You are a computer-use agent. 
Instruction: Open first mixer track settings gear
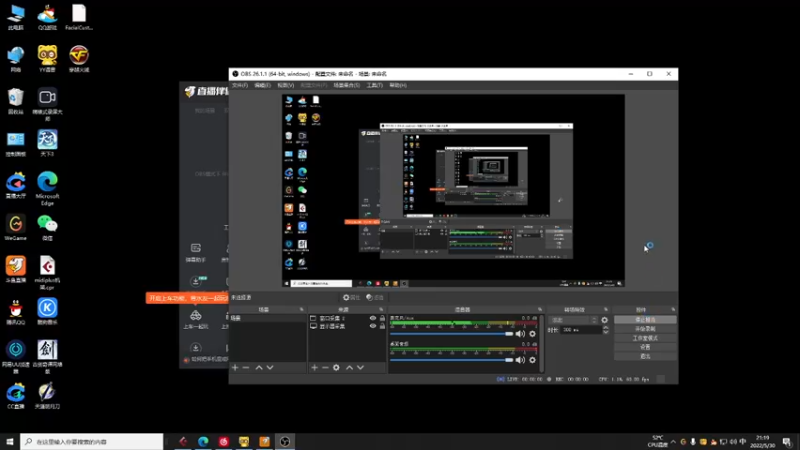pos(532,334)
